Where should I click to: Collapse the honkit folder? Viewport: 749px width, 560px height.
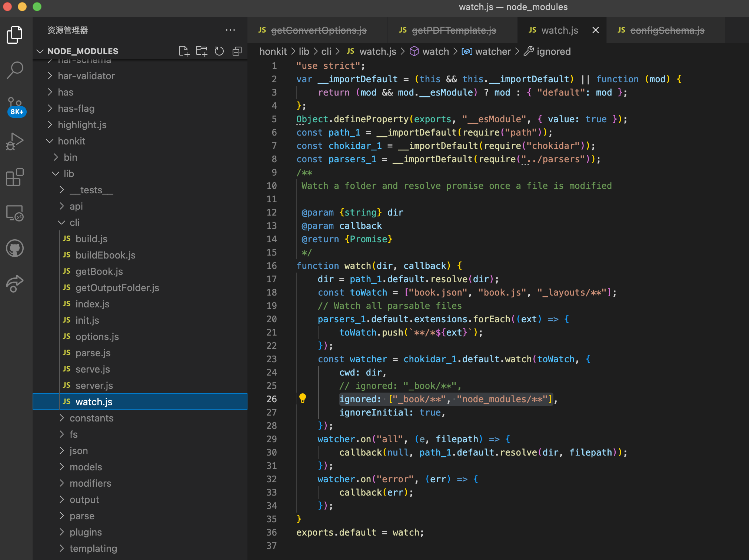pos(140,141)
